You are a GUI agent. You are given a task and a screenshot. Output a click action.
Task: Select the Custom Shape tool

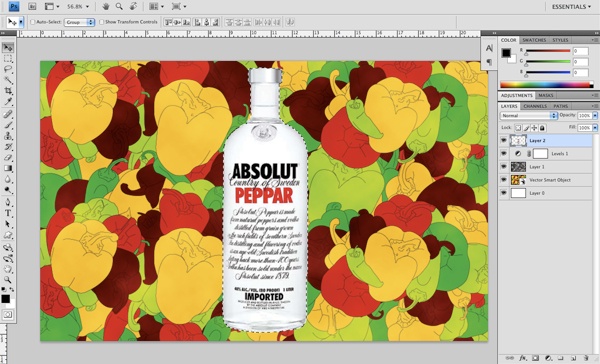click(x=8, y=235)
